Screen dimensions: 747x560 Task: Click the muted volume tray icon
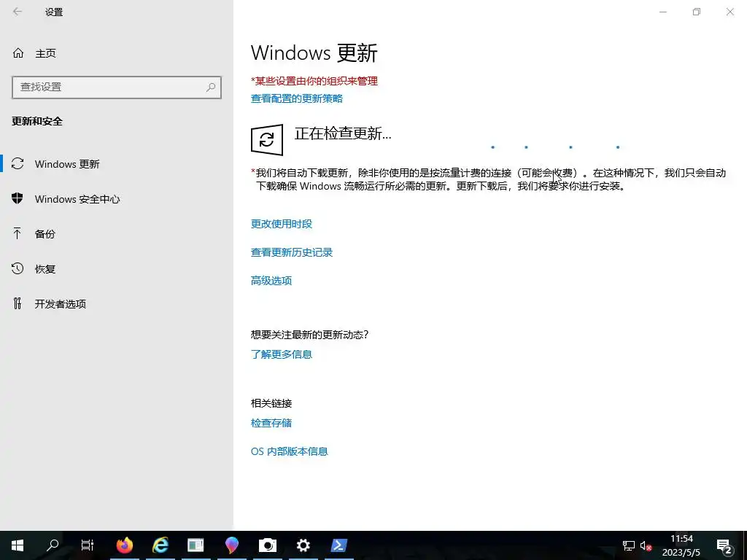(x=646, y=545)
